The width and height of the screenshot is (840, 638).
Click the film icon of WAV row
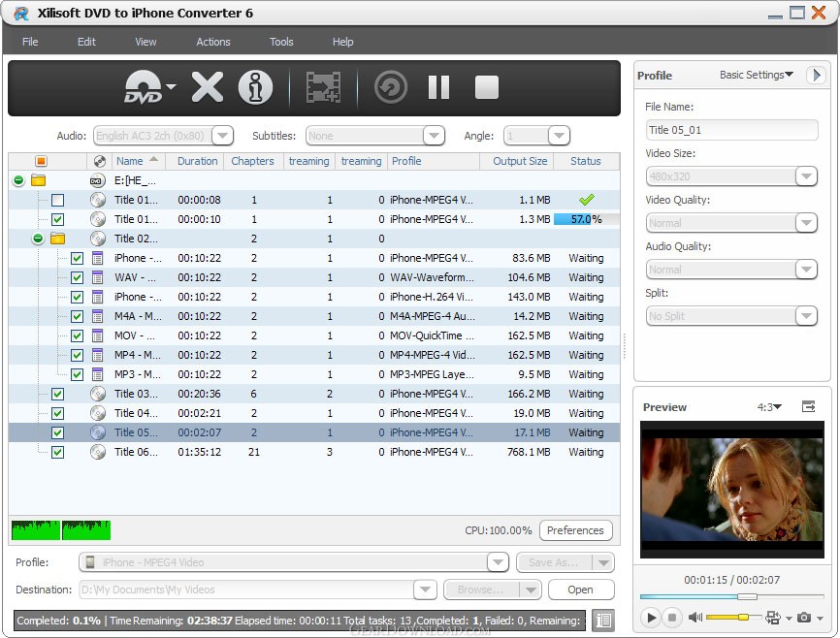coord(98,277)
